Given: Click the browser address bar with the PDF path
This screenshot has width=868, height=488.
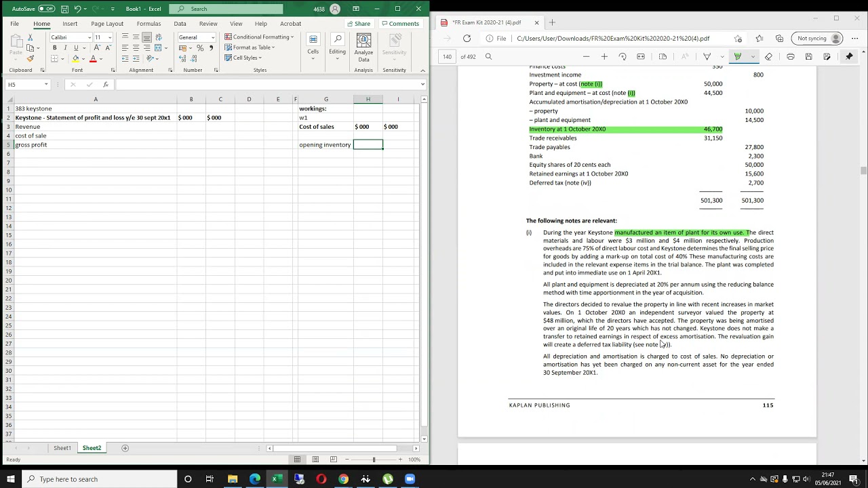Looking at the screenshot, I should click(x=613, y=39).
